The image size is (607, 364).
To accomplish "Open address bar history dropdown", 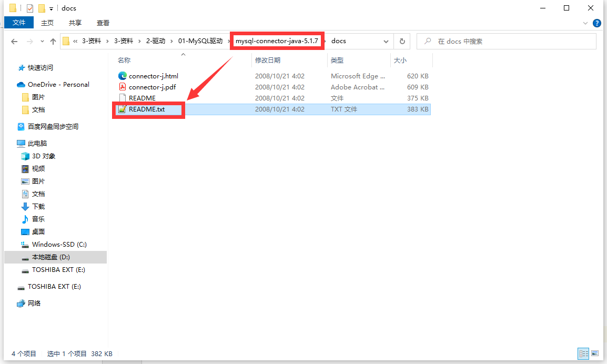I will tap(386, 42).
